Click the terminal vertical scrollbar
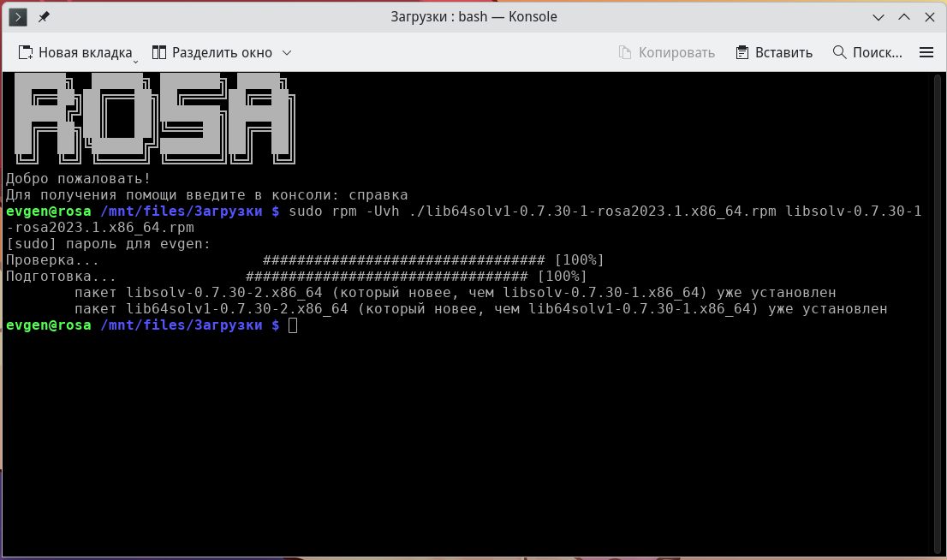 pyautogui.click(x=938, y=314)
